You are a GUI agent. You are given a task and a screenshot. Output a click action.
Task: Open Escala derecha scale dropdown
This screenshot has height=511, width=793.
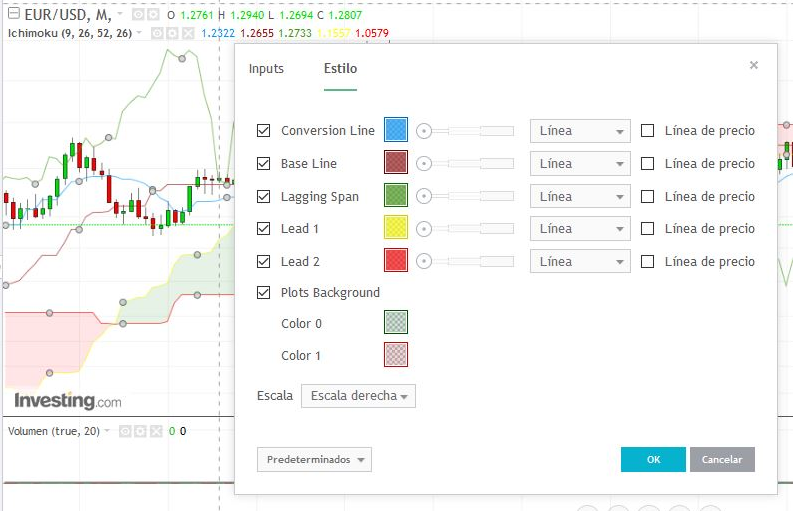(359, 396)
